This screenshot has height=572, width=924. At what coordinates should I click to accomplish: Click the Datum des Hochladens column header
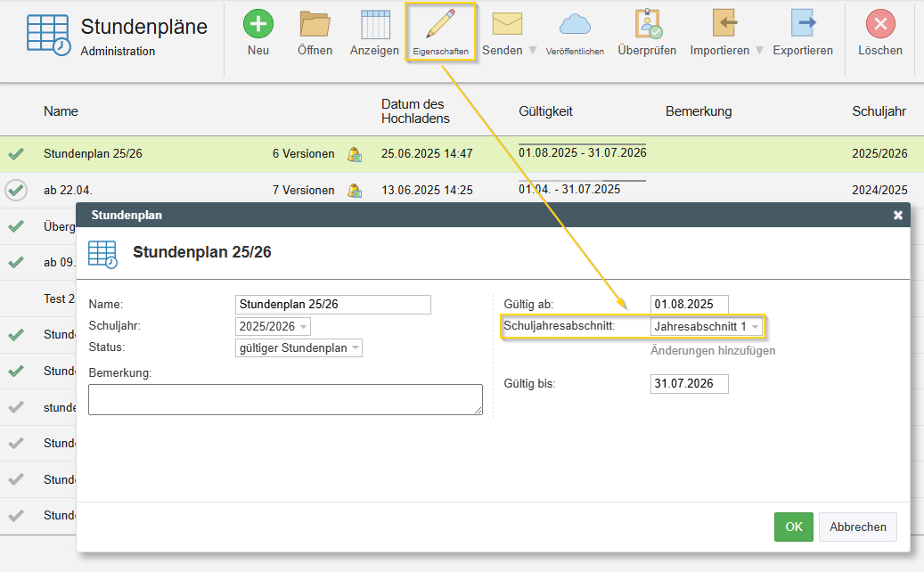click(x=415, y=111)
